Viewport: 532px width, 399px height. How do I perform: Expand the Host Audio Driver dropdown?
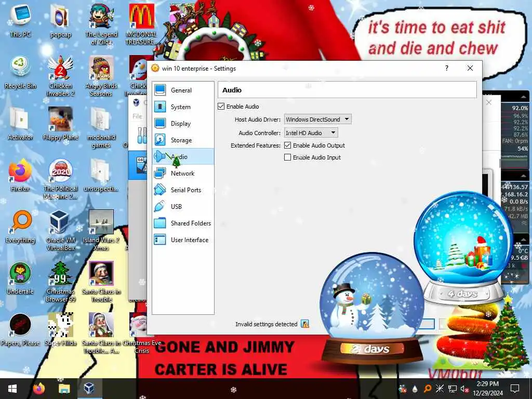317,119
